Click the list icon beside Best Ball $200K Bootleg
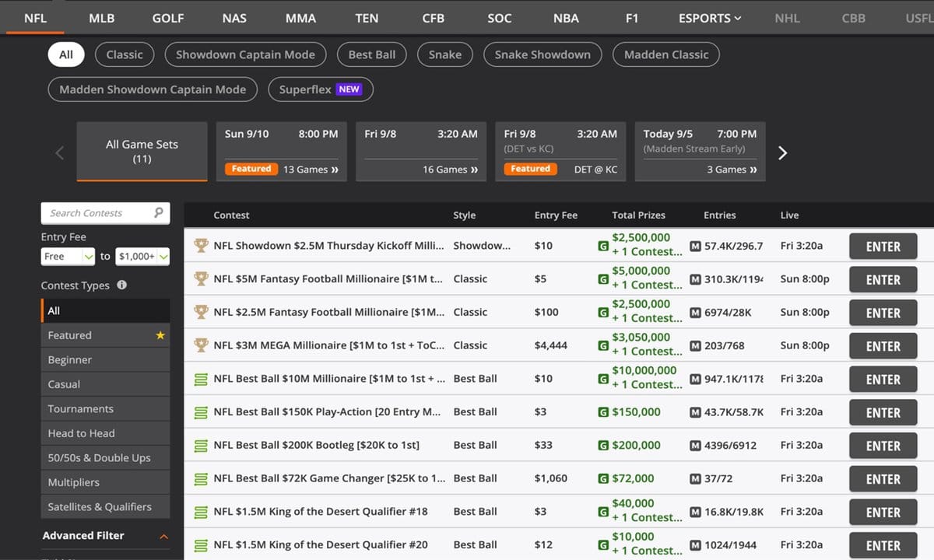Viewport: 934px width, 560px height. (201, 446)
